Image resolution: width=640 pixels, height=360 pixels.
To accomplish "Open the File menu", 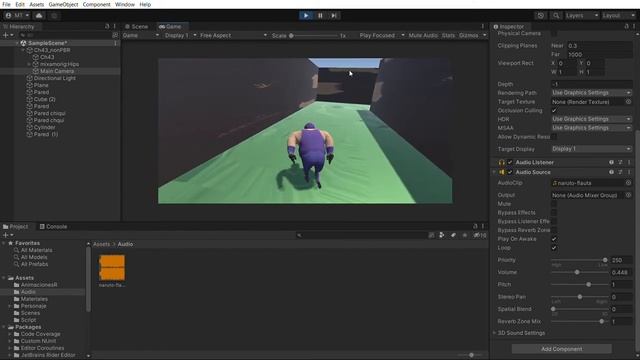I will [7, 4].
